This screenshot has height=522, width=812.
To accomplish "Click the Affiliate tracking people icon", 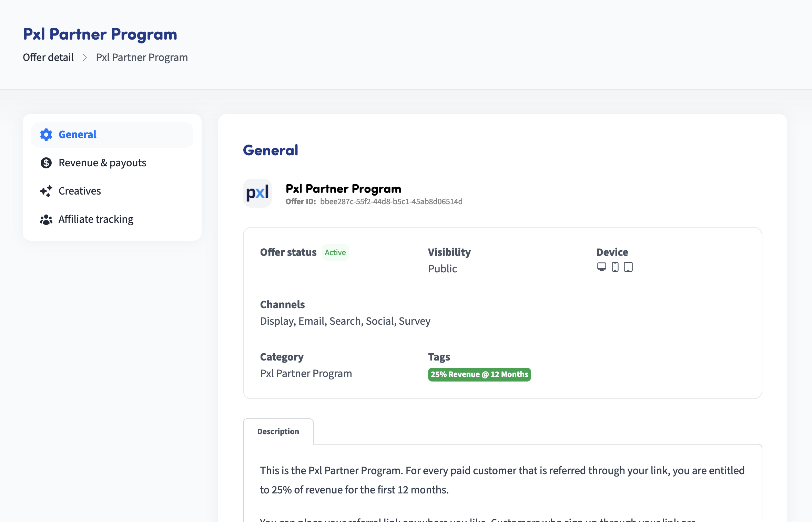I will (45, 219).
